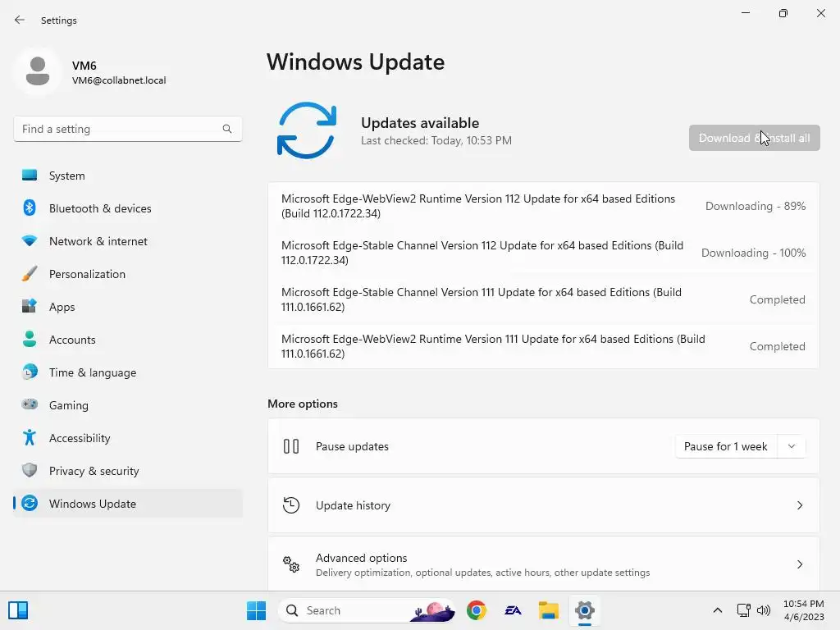Go back with the Settings back arrow
This screenshot has width=840, height=630.
20,20
